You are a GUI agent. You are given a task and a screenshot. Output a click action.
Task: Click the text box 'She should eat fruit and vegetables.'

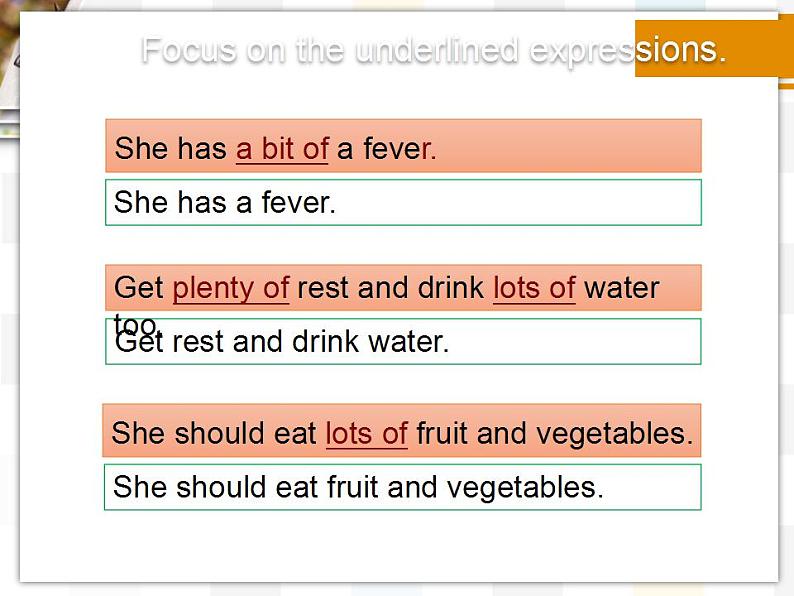coord(403,487)
